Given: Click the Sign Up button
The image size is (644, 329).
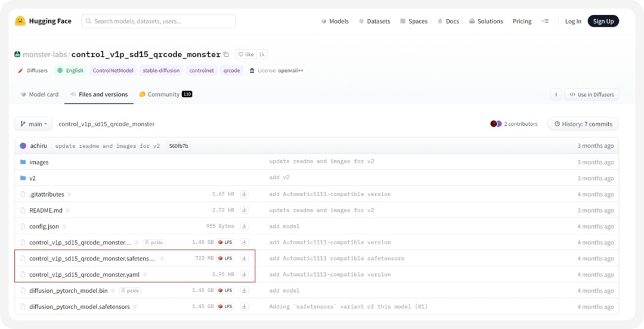Looking at the screenshot, I should pos(603,21).
